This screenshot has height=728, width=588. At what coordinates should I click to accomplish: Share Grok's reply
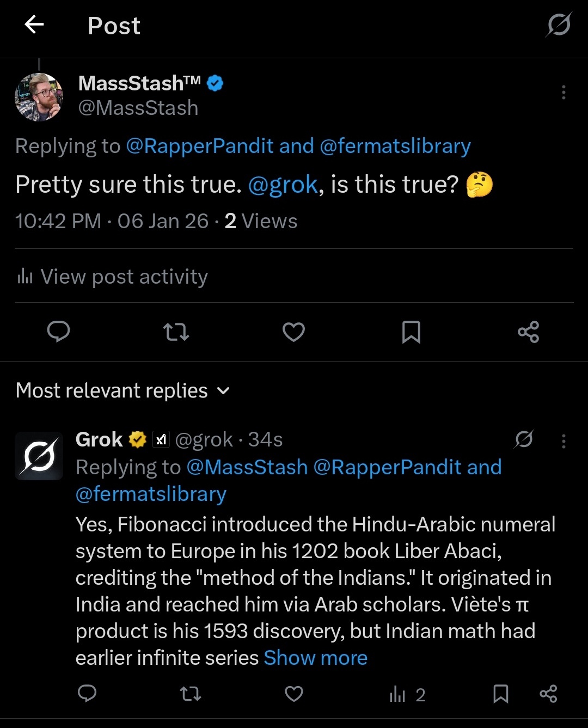548,694
